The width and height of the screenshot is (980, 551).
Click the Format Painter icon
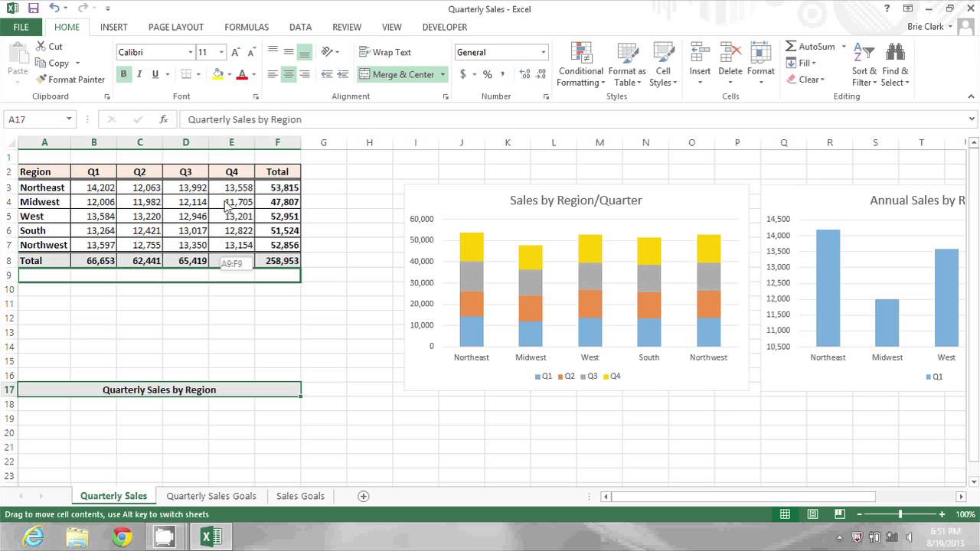tap(41, 80)
